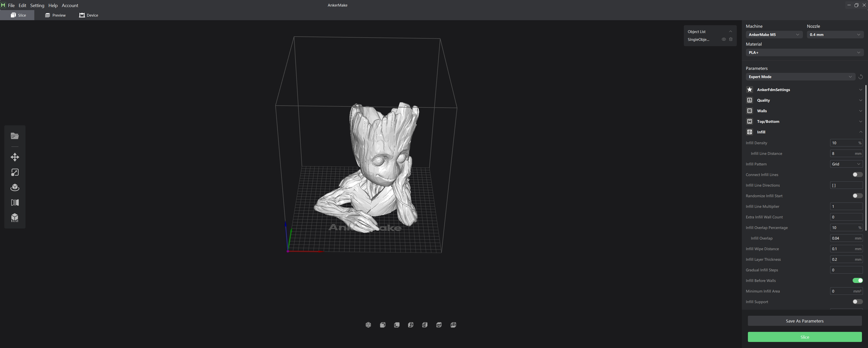
Task: Open the Machine AnkerMake M5 dropdown
Action: 774,35
